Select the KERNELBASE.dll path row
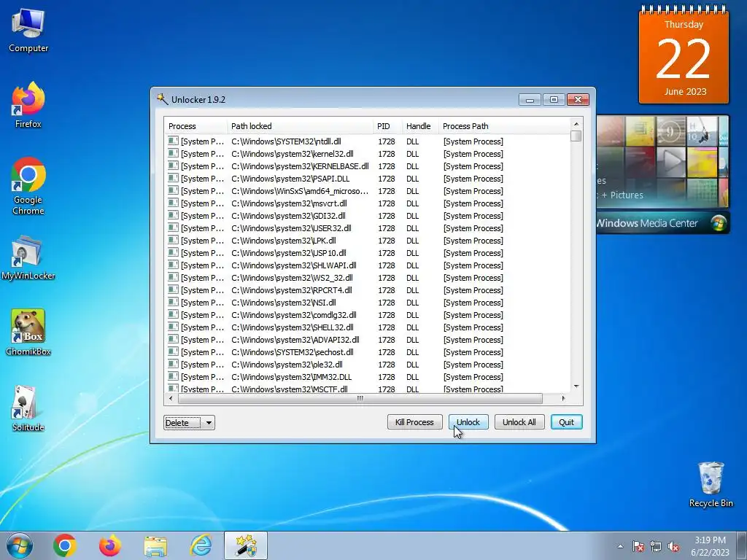Screen dimensions: 747x560 tap(300, 166)
